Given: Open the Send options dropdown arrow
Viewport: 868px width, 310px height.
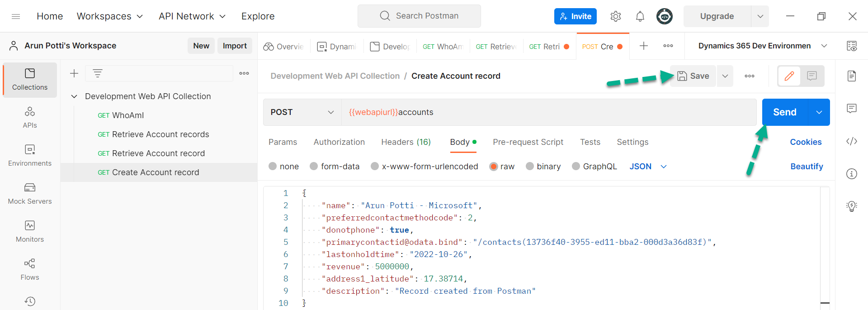Looking at the screenshot, I should click(819, 112).
